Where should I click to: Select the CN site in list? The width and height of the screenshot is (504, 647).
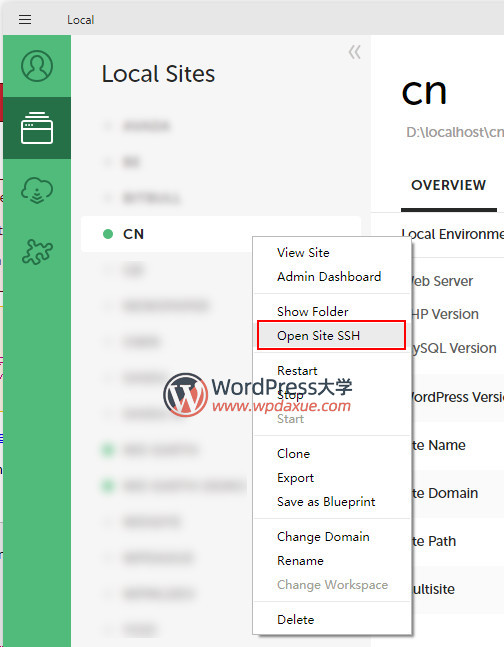[x=221, y=234]
